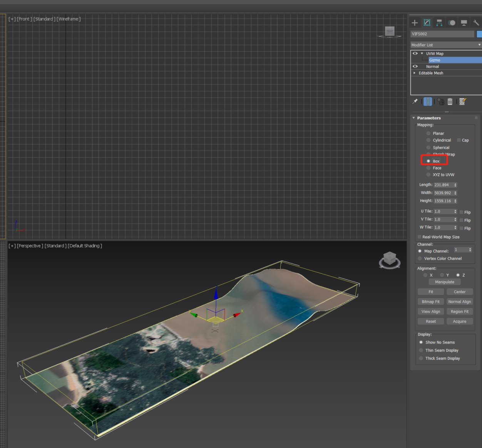Select the Planar mapping radio button
The width and height of the screenshot is (482, 448).
[x=428, y=133]
